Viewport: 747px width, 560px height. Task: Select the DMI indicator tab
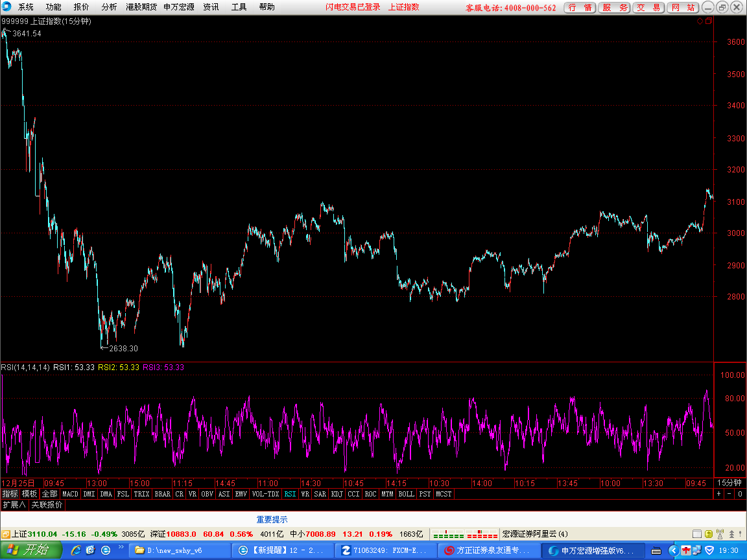pyautogui.click(x=89, y=494)
